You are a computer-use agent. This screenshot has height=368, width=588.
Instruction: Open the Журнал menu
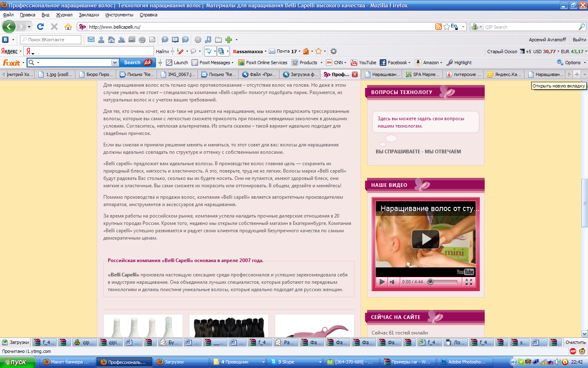[x=64, y=15]
